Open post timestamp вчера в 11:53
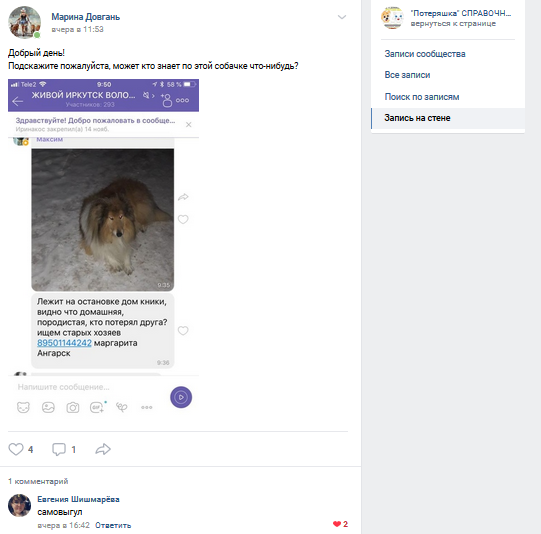 [x=77, y=29]
